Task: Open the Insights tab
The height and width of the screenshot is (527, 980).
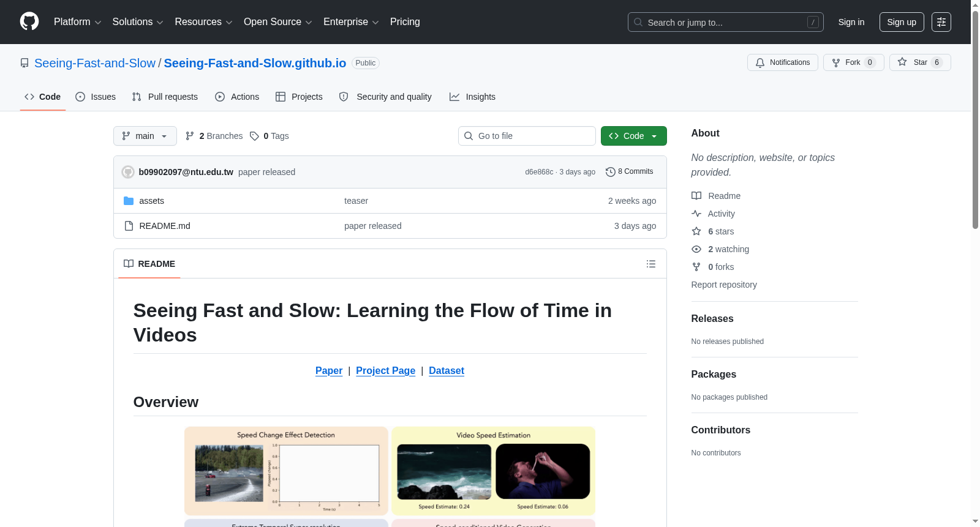Action: (x=472, y=97)
